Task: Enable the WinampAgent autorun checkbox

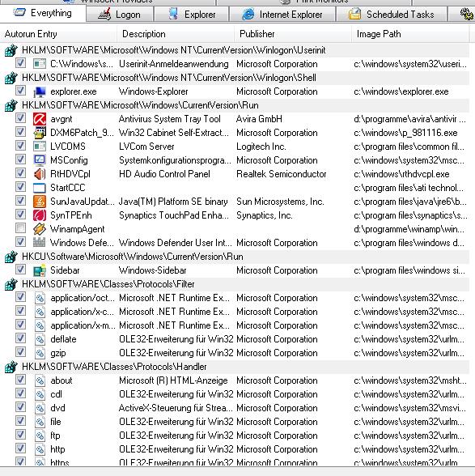Action: pyautogui.click(x=21, y=228)
